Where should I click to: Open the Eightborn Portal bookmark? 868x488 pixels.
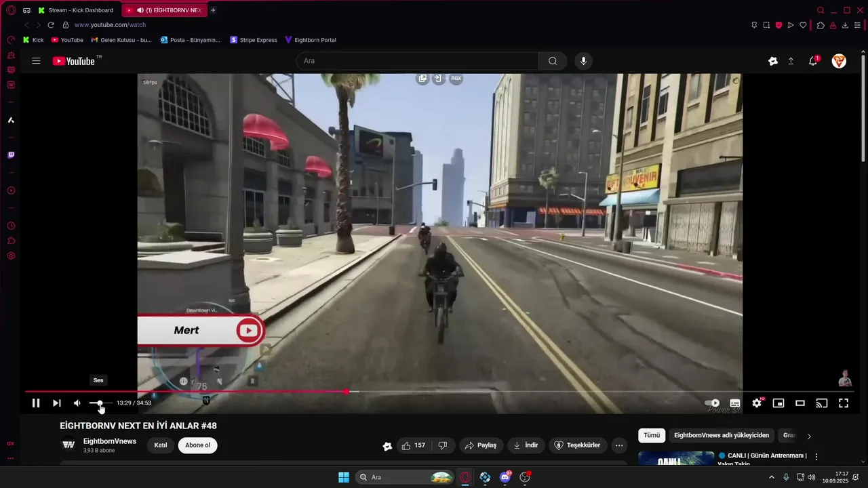point(311,40)
